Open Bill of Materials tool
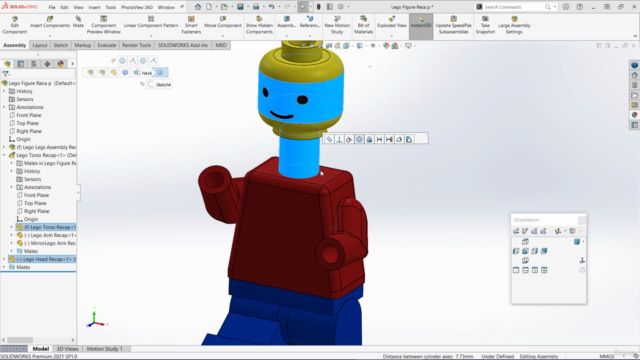 point(363,25)
